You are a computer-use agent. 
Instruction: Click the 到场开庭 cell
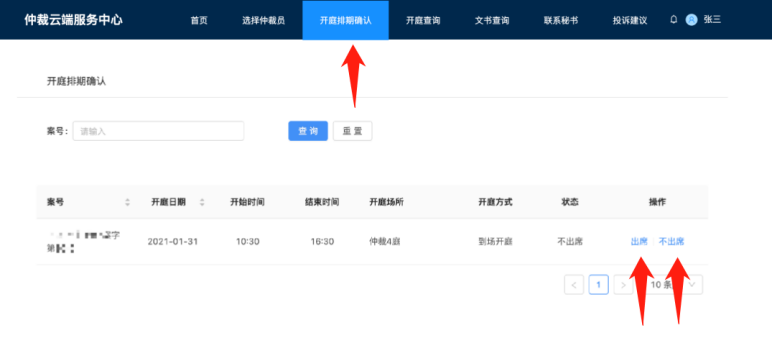tap(495, 242)
